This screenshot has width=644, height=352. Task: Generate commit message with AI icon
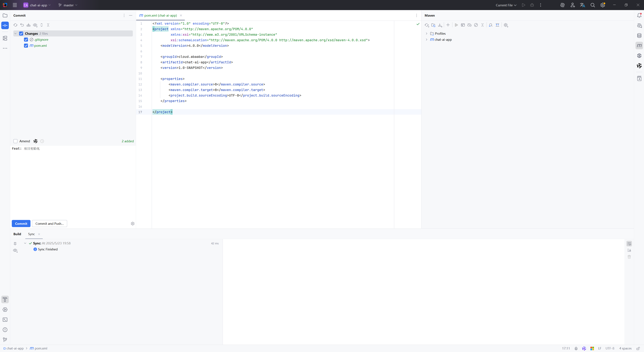click(x=36, y=141)
